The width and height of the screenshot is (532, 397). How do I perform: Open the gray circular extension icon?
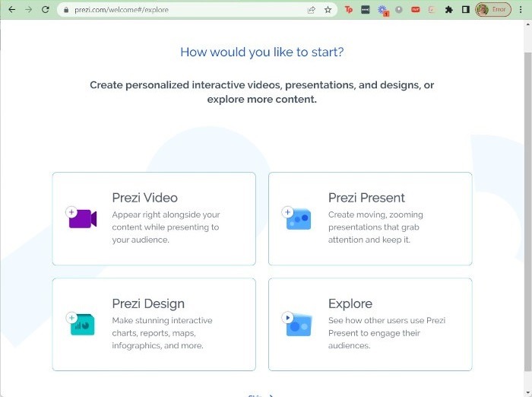399,10
